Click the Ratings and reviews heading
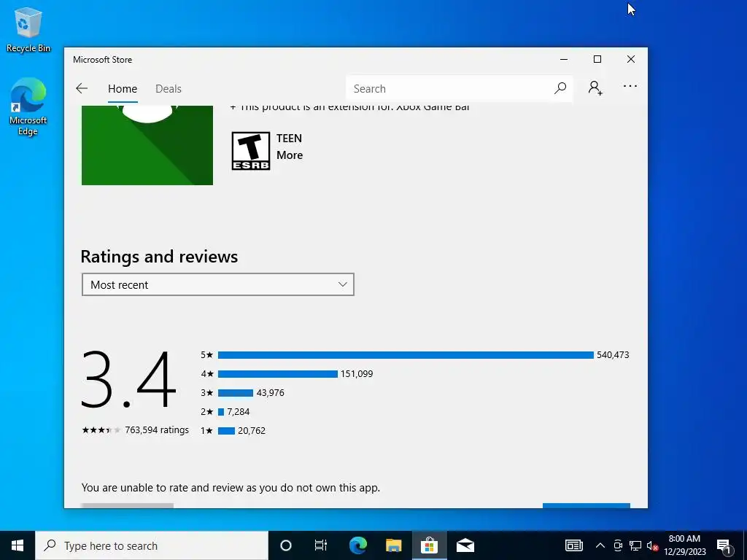 (159, 257)
